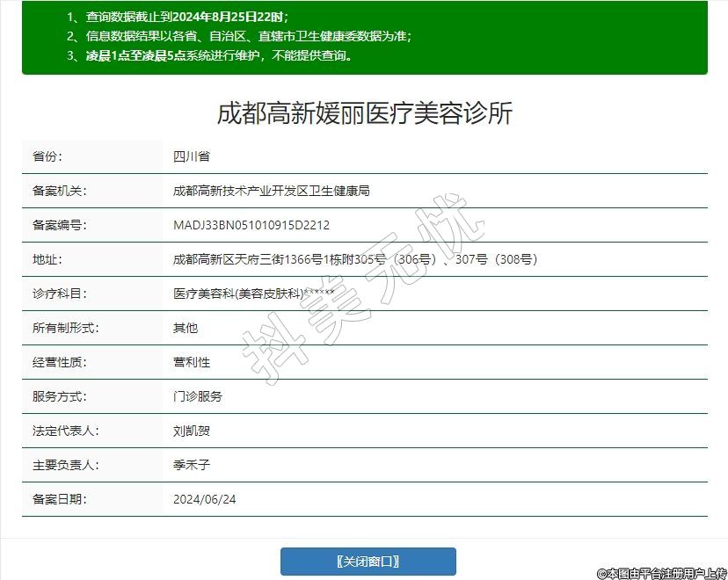Select the ownership value 其他

click(186, 328)
